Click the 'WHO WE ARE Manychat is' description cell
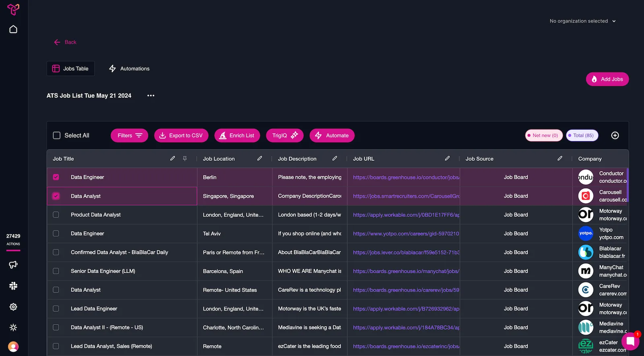644x356 pixels. 310,271
